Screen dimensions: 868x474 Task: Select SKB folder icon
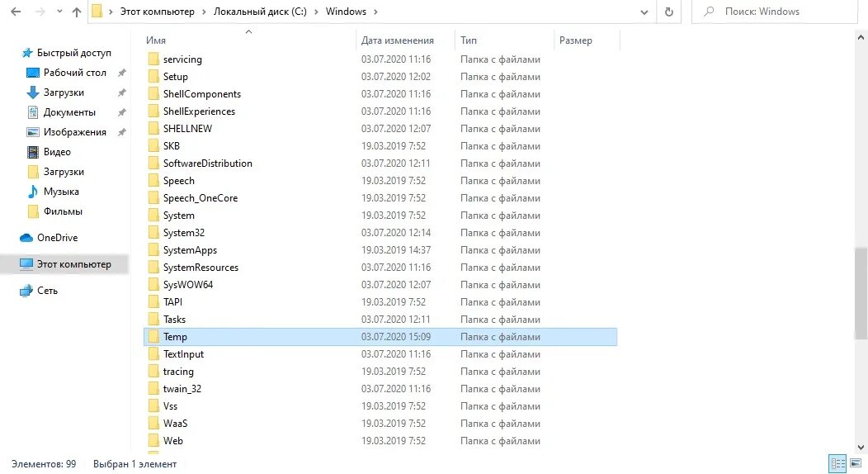[x=153, y=146]
